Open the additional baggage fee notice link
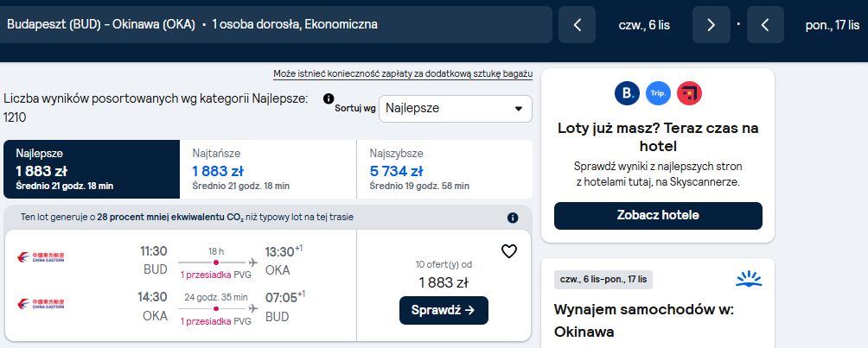 403,73
